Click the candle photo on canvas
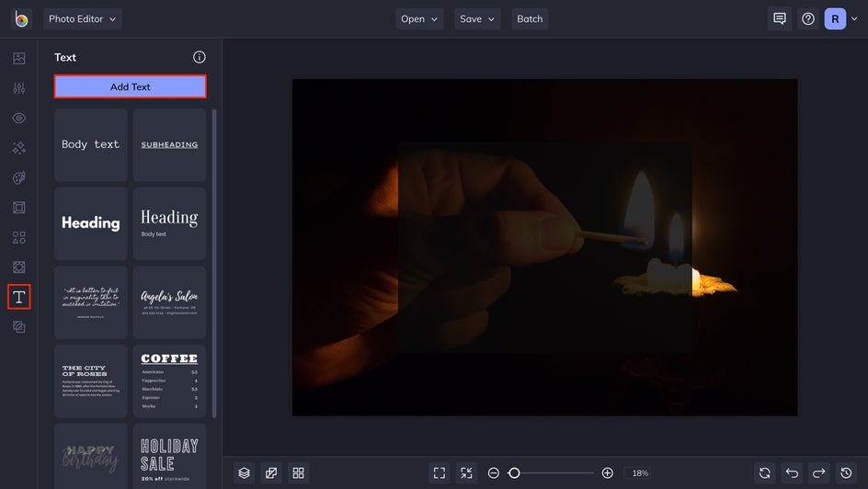The width and height of the screenshot is (868, 489). (x=544, y=247)
